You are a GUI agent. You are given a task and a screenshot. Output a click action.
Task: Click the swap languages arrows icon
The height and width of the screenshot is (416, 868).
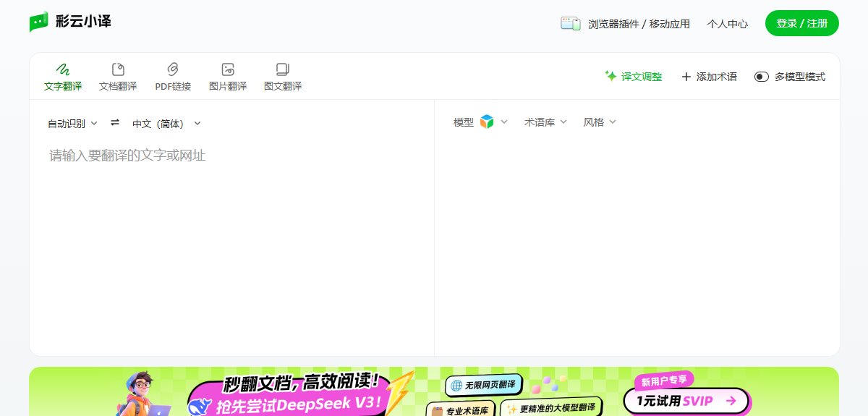(x=115, y=123)
